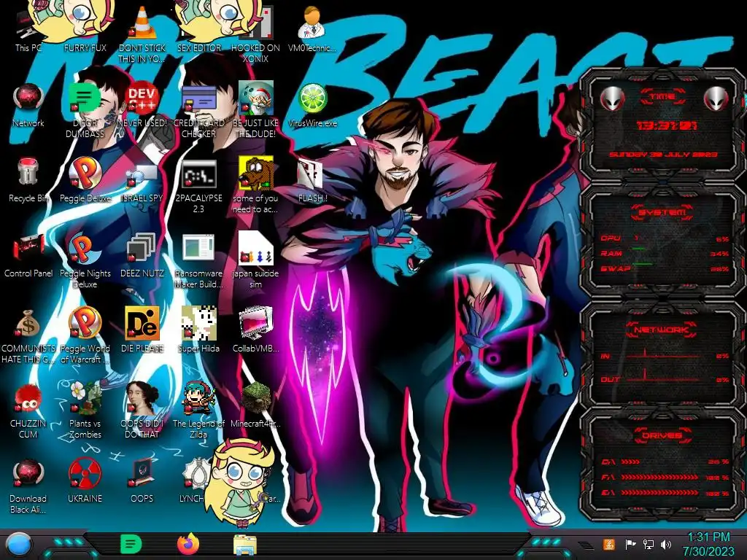Click right alien head on TIME widget
The width and height of the screenshot is (747, 560).
716,98
